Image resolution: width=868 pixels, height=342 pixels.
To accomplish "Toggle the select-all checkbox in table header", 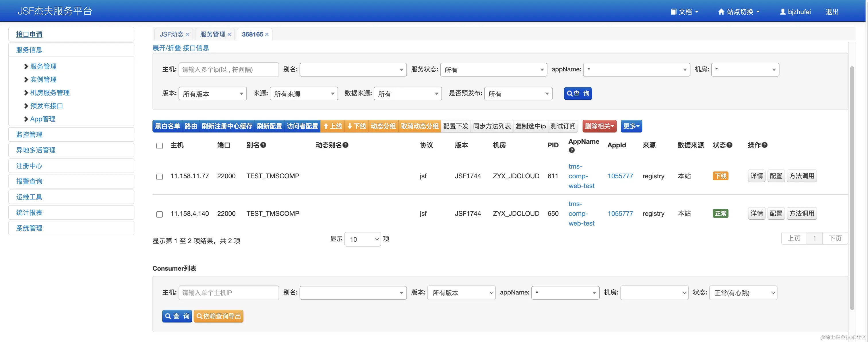I will tap(159, 146).
